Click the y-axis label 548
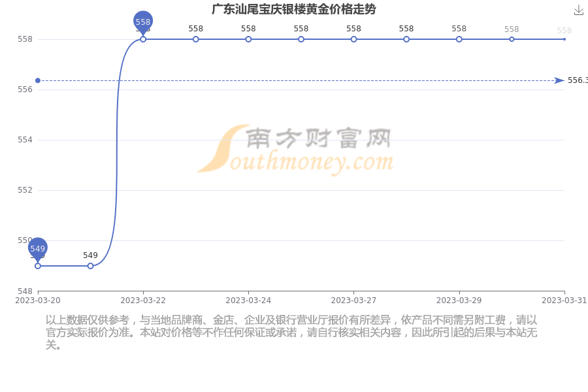The height and width of the screenshot is (392, 588). tap(25, 291)
